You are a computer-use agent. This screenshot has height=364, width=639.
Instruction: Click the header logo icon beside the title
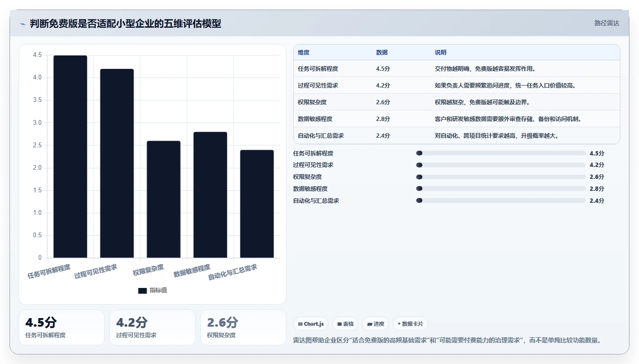[23, 24]
